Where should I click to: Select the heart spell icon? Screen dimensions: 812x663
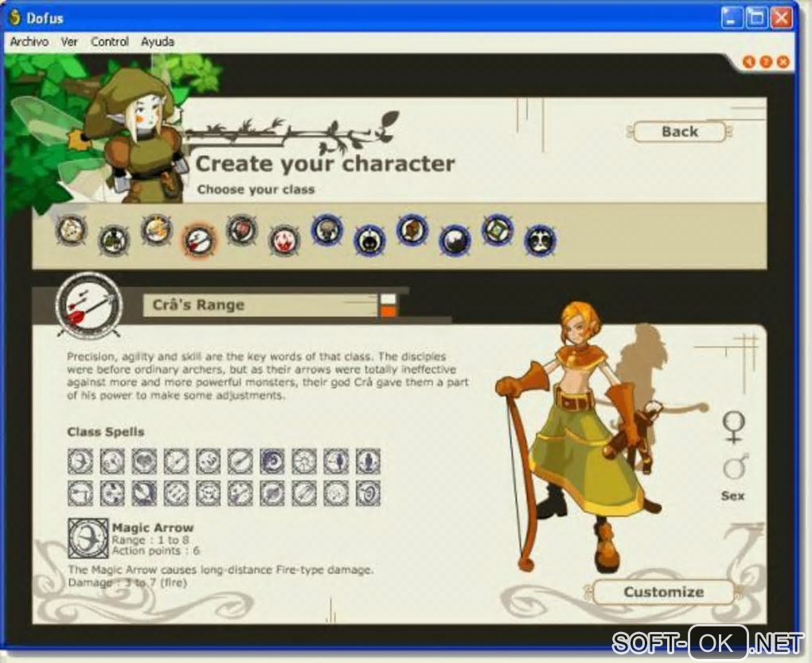pos(144,461)
